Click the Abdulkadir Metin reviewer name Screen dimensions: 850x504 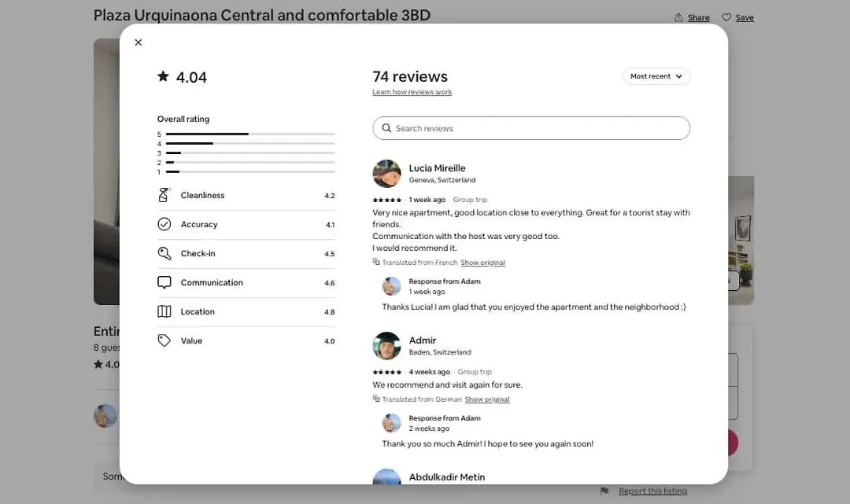447,477
